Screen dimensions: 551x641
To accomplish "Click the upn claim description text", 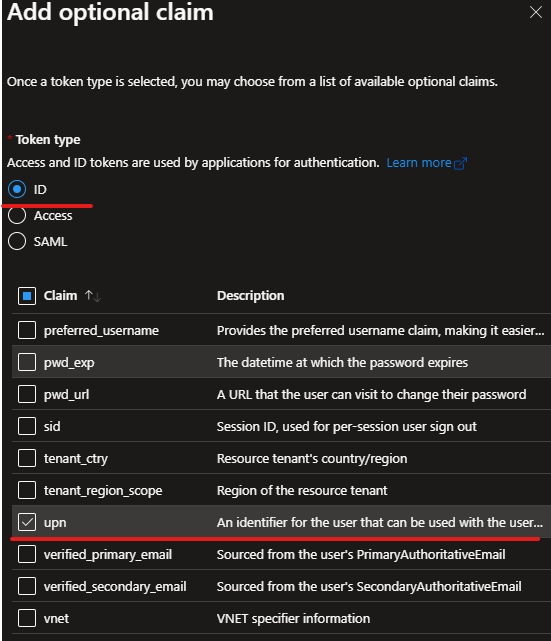I will (x=380, y=522).
